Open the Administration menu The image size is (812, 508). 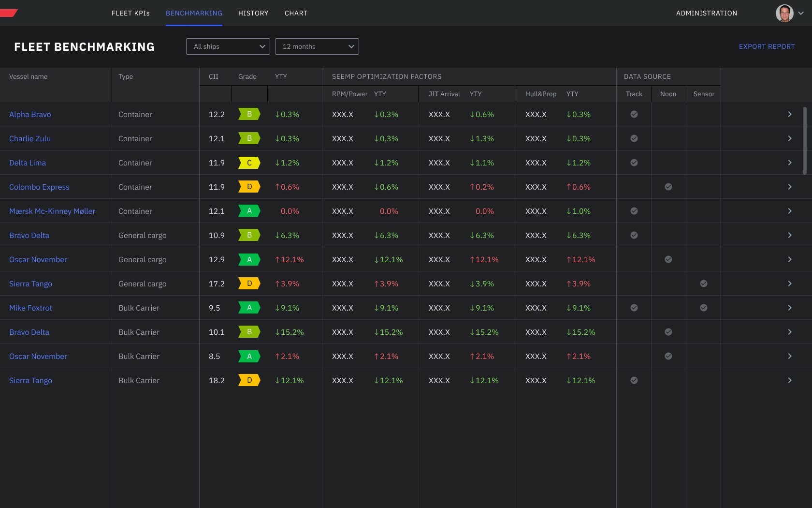706,13
